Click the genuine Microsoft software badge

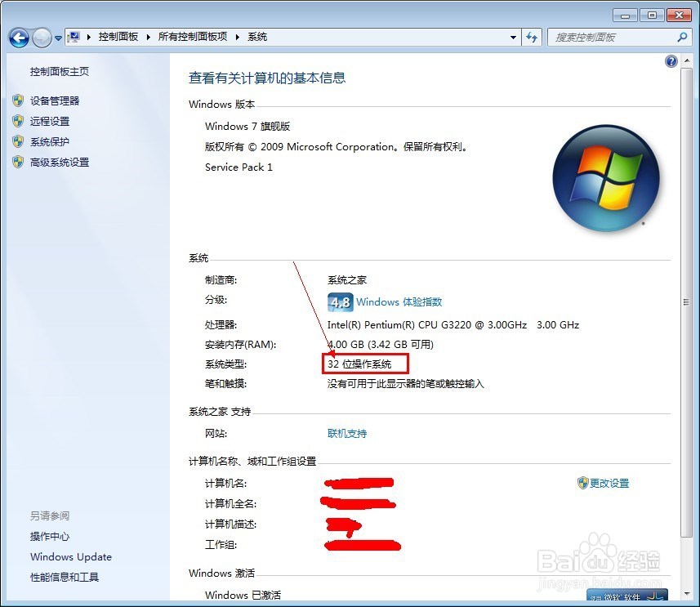click(626, 595)
